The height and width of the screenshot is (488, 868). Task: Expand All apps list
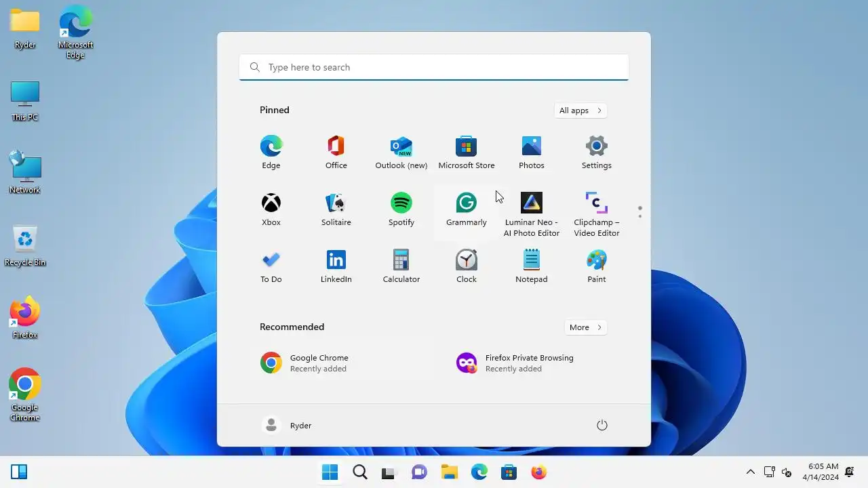coord(580,110)
